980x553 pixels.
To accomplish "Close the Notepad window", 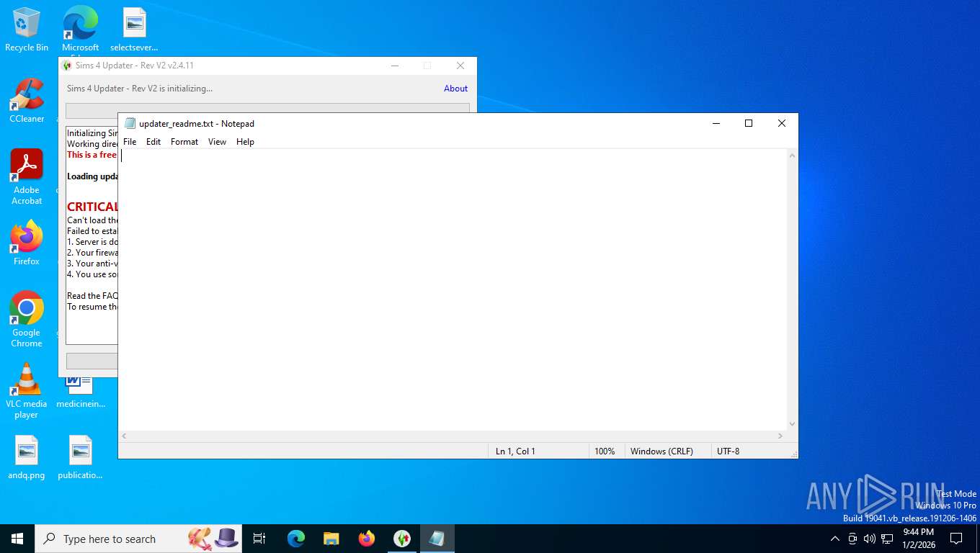I will coord(781,123).
